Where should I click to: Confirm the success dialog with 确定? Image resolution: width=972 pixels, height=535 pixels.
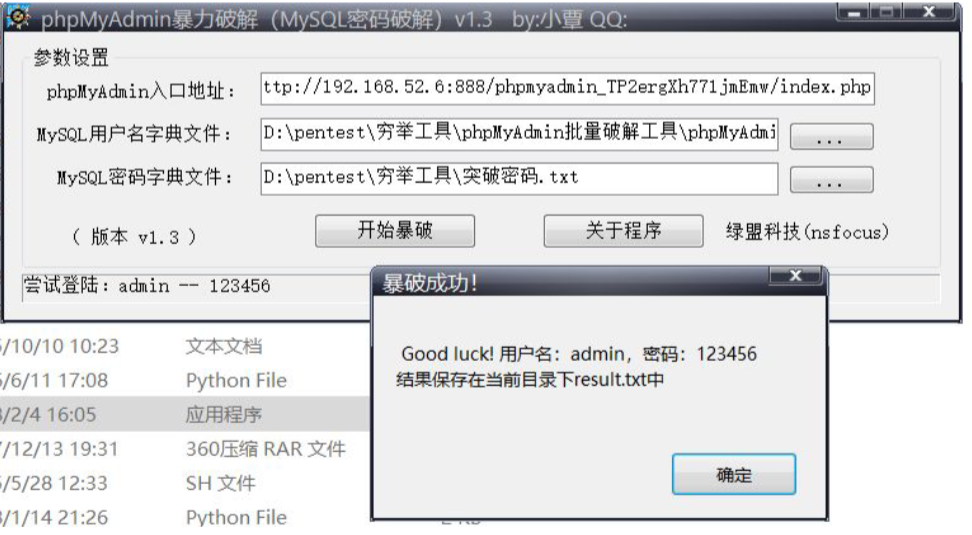tap(734, 474)
